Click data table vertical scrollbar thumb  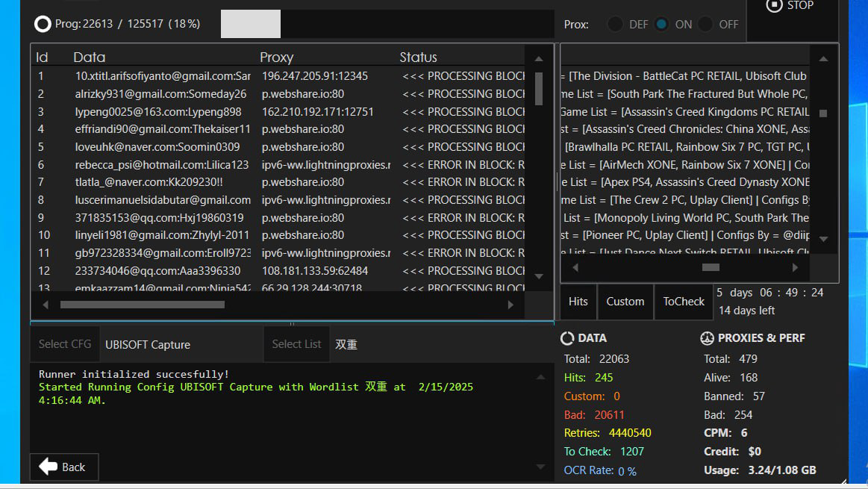539,88
